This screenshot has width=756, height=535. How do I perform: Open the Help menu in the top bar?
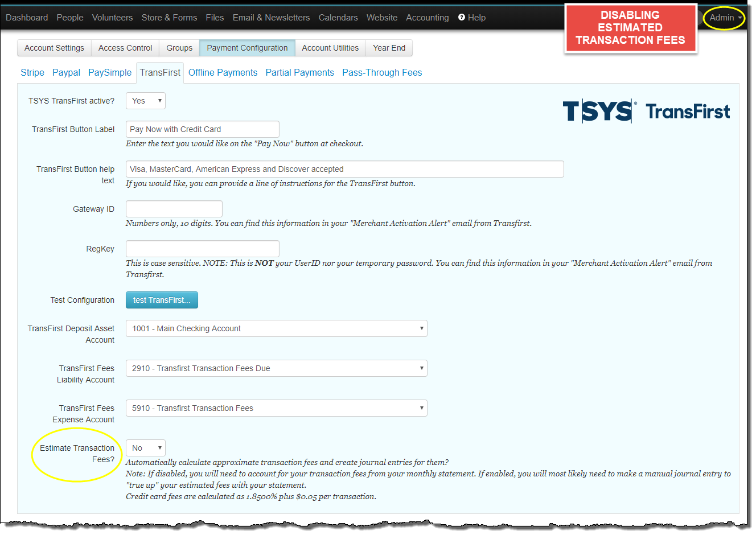(472, 18)
